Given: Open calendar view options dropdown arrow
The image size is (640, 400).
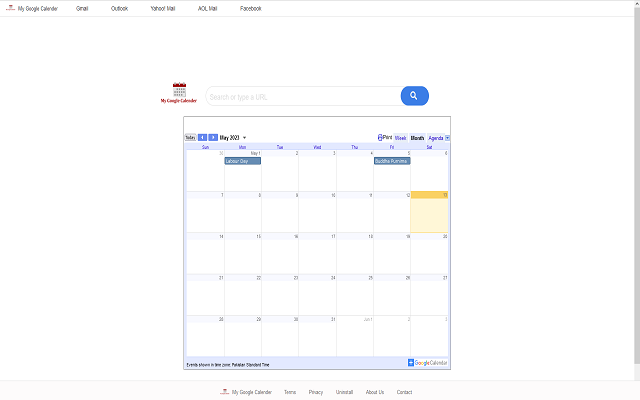Looking at the screenshot, I should [x=447, y=138].
